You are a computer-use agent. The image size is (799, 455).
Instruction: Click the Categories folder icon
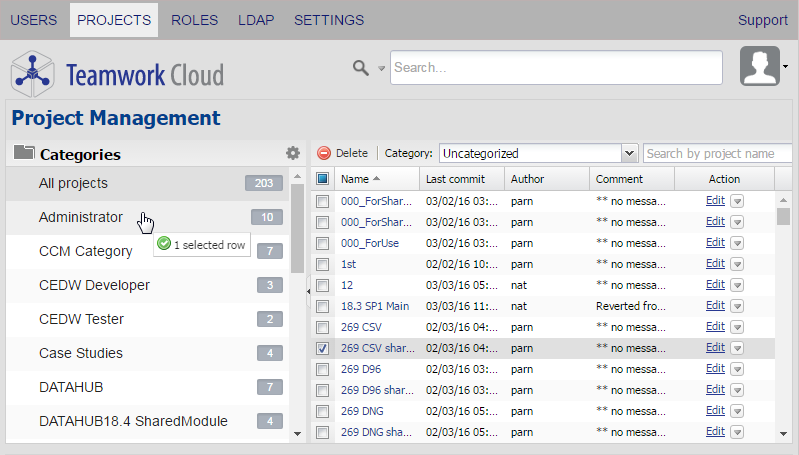click(x=24, y=154)
